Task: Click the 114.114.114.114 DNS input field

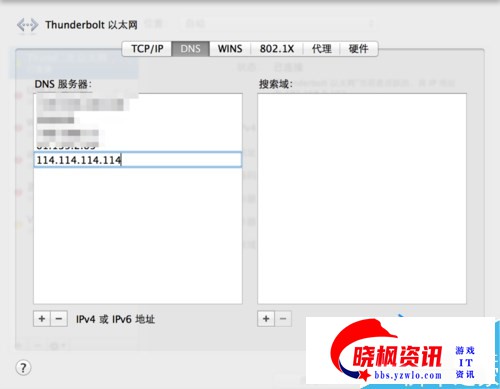Action: pos(138,160)
